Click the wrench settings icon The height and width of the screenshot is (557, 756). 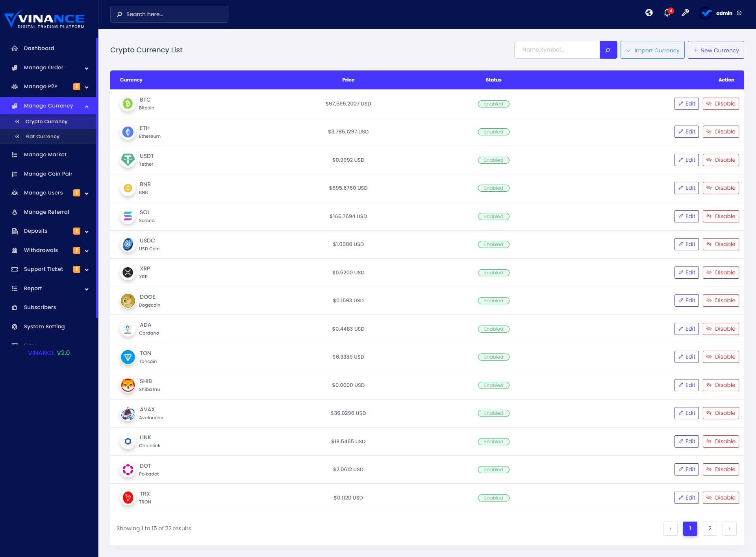tap(686, 13)
